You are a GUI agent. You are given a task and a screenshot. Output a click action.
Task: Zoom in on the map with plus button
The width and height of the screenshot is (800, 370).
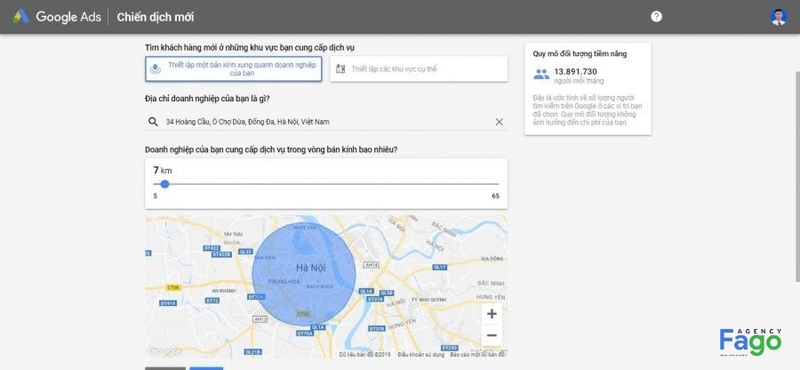[491, 314]
